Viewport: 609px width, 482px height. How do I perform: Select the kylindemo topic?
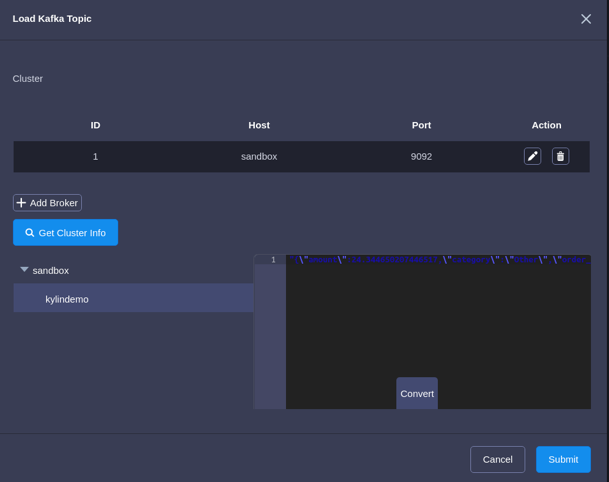click(67, 299)
